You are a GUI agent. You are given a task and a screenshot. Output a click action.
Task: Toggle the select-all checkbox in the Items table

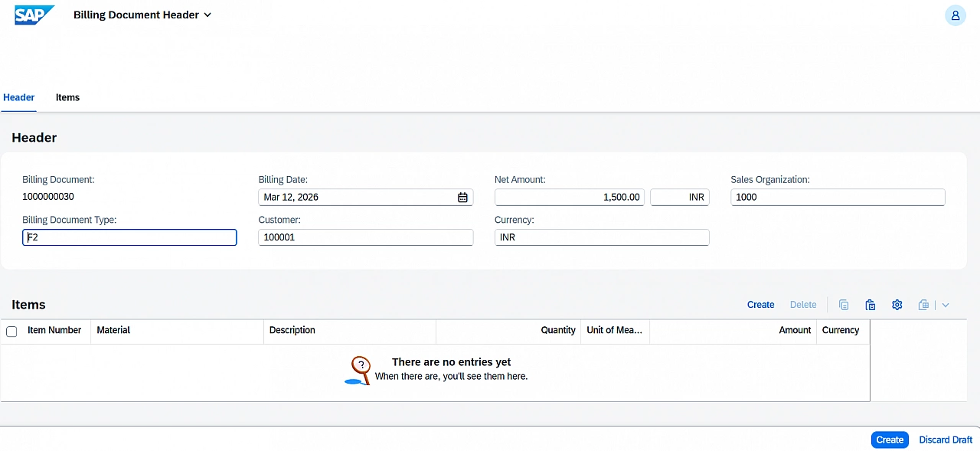click(x=11, y=330)
